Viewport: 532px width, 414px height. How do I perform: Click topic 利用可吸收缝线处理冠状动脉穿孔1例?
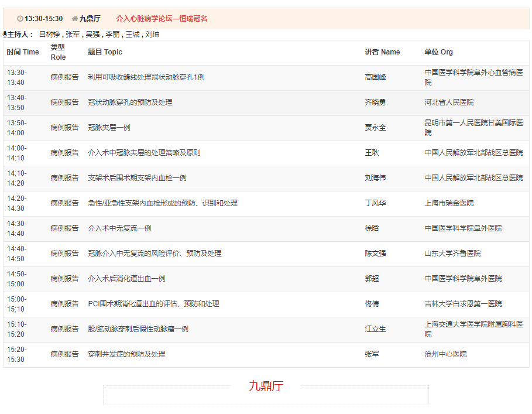(146, 77)
